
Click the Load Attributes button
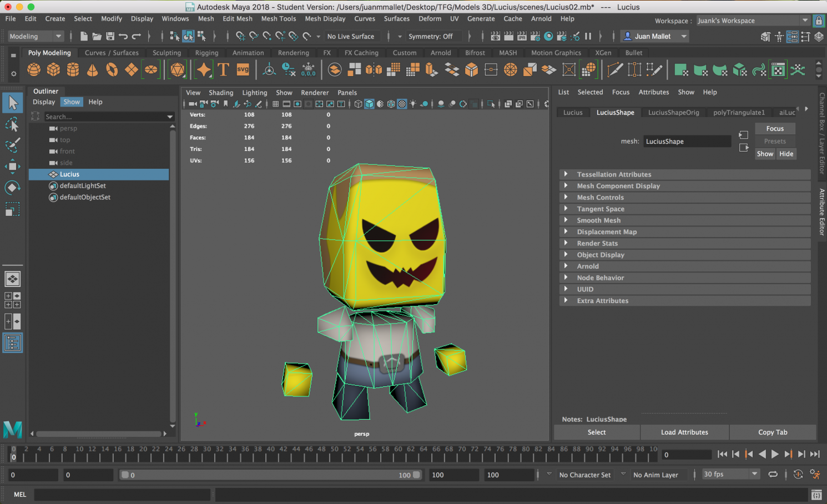(x=684, y=432)
